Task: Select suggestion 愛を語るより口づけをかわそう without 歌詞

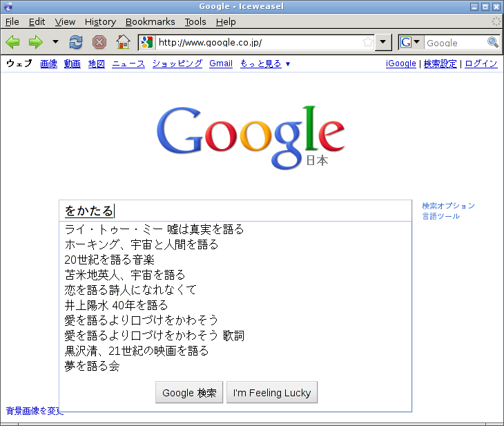Action: pos(235,320)
